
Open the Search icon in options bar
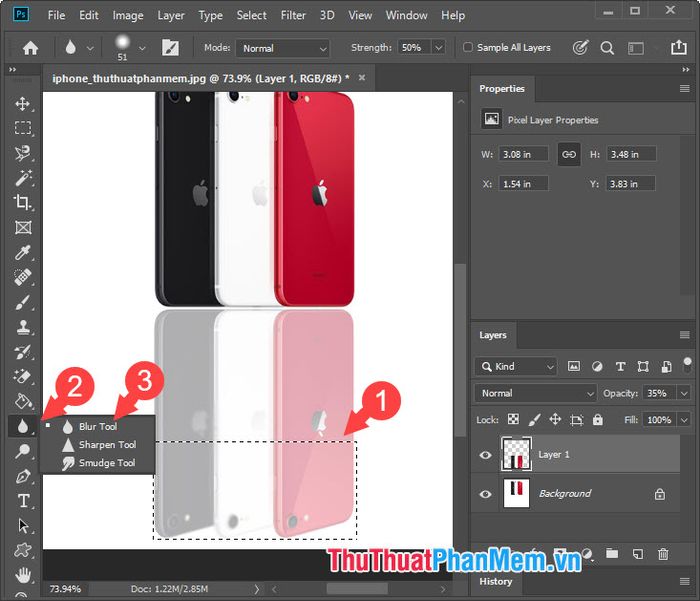tap(607, 48)
